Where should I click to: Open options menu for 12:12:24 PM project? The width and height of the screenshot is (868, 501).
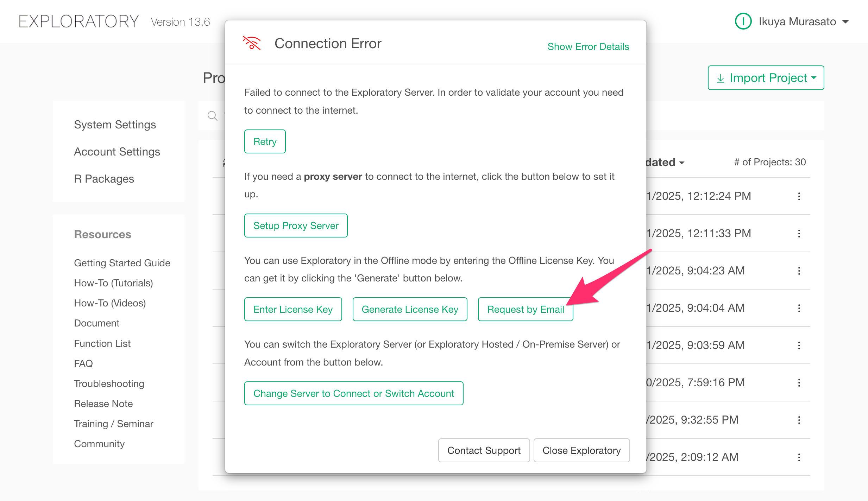click(799, 196)
